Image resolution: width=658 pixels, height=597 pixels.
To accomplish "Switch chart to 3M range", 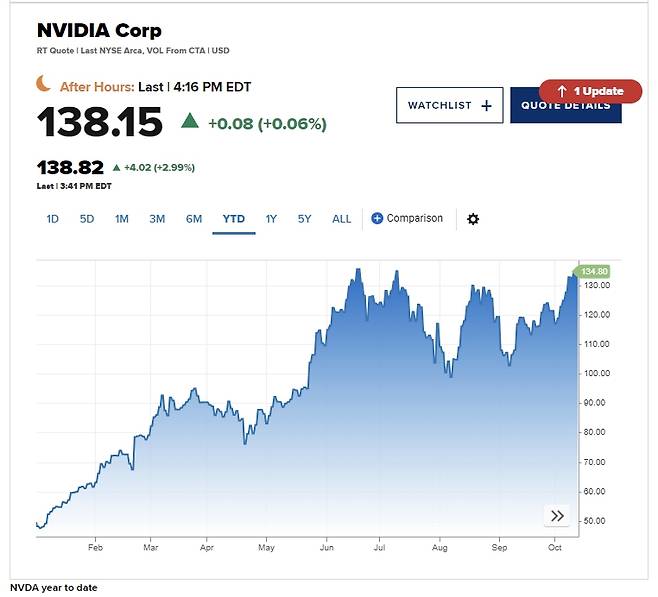I will 157,219.
